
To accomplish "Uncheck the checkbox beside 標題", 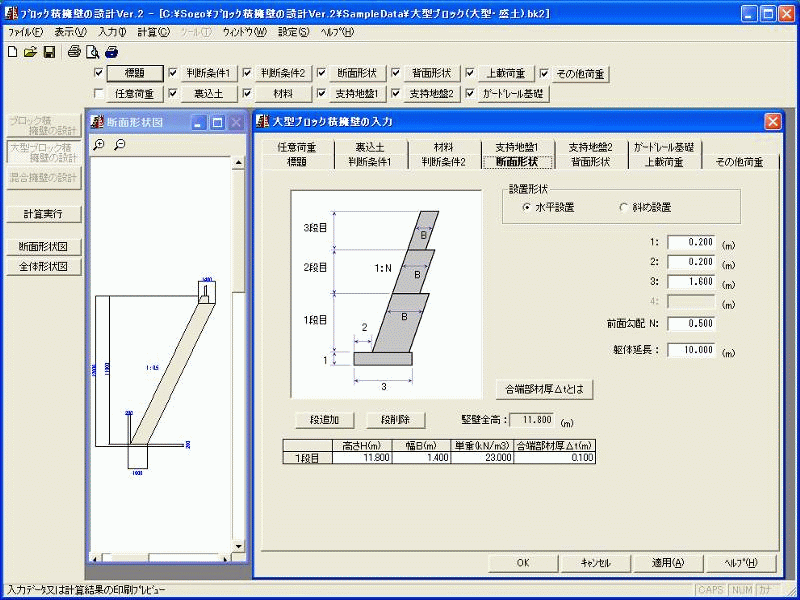I will click(98, 73).
